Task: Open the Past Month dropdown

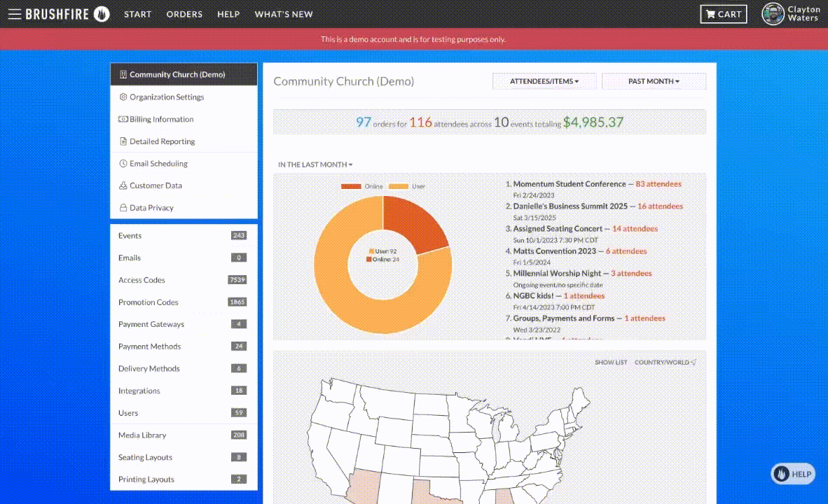Action: click(x=654, y=81)
